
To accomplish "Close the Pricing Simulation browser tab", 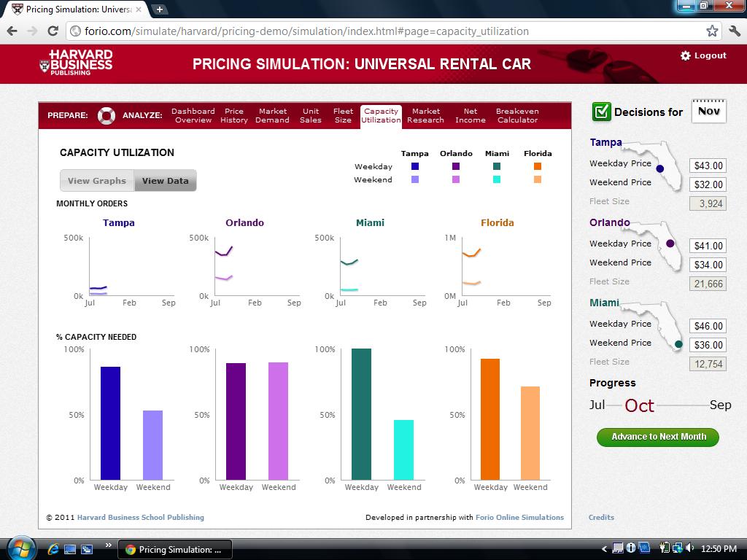I will coord(138,9).
